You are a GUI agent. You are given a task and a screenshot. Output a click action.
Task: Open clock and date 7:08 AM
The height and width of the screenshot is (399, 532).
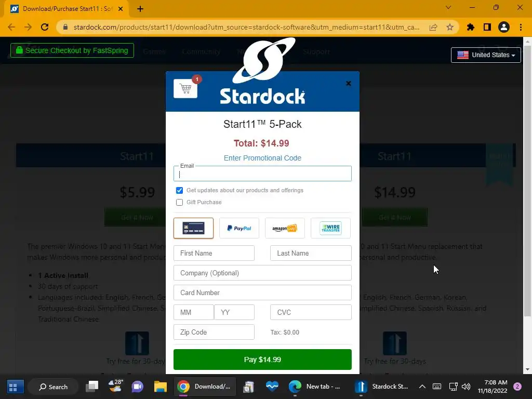tap(493, 387)
